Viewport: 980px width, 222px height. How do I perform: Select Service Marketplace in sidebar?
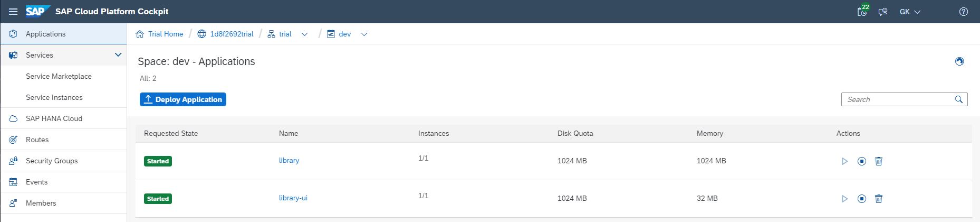[x=59, y=76]
